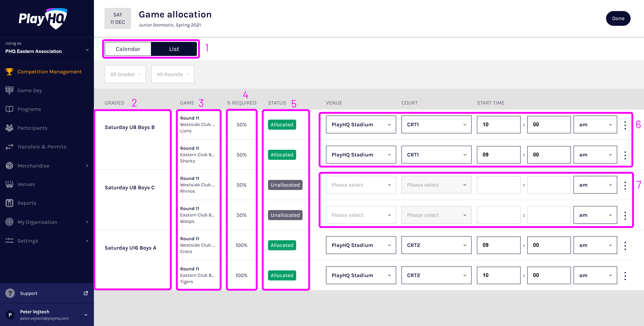Select the List view tab
The height and width of the screenshot is (326, 644).
pos(174,49)
